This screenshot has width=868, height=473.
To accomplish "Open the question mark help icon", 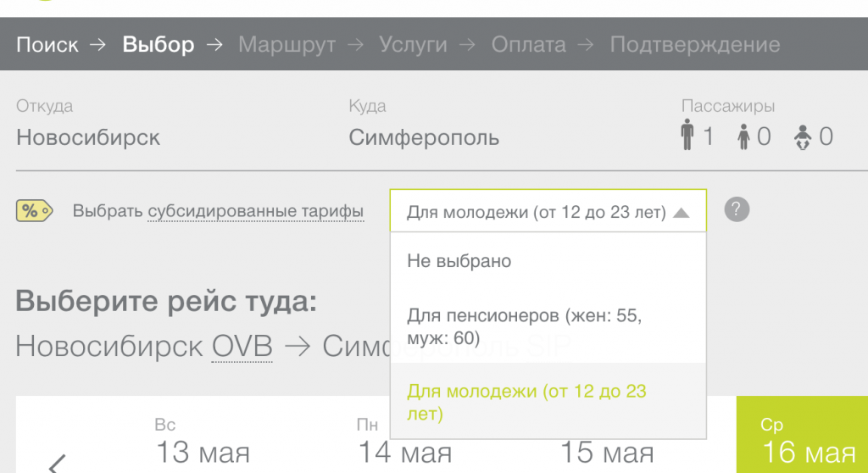I will coord(737,209).
